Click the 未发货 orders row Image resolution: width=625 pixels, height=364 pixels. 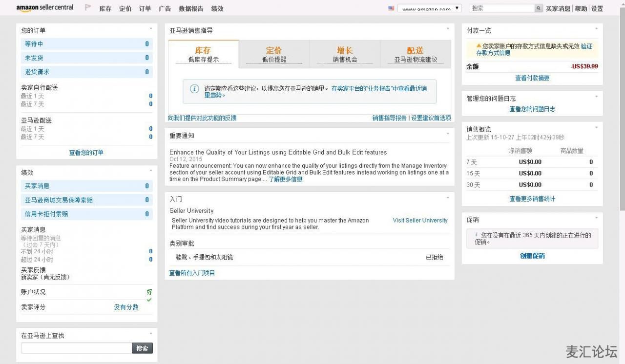(87, 58)
